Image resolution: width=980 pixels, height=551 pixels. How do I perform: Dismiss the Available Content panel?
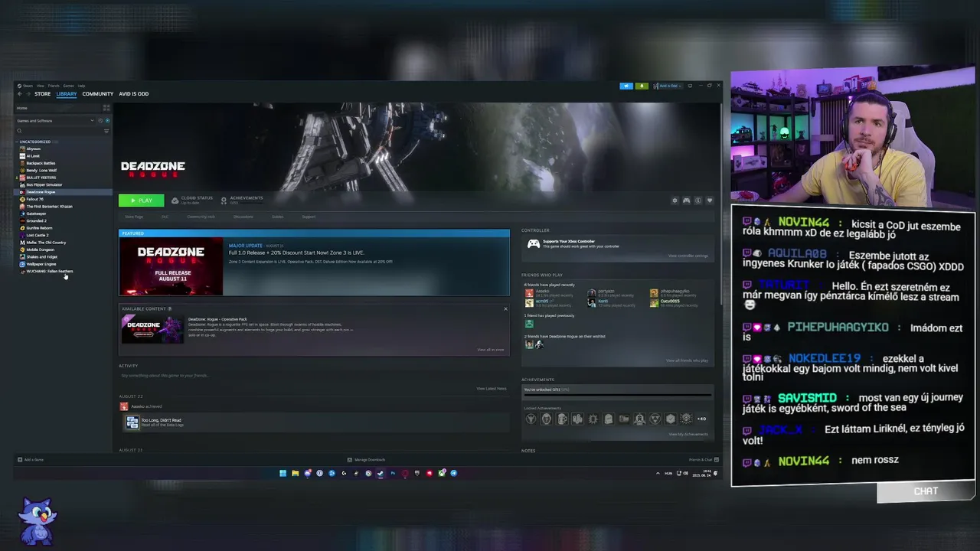(x=505, y=308)
